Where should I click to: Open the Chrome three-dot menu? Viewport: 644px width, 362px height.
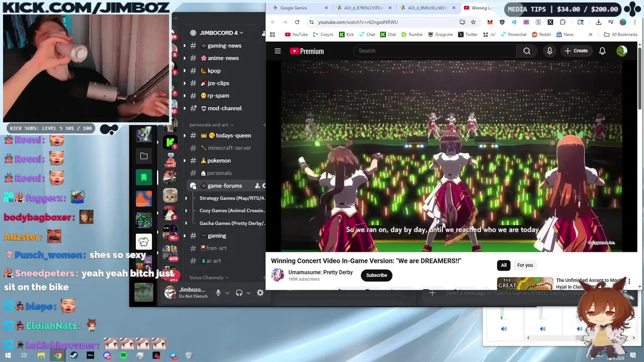(634, 22)
